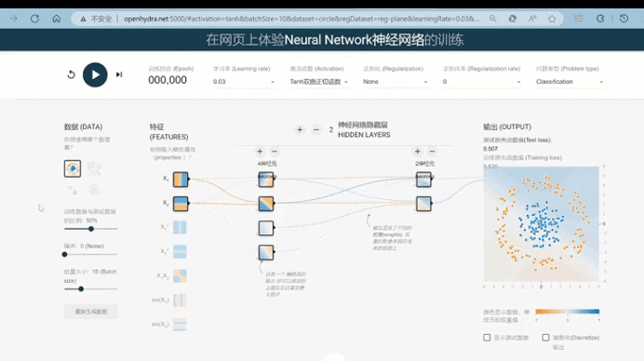The width and height of the screenshot is (644, 361).
Task: Select second neuron in first hidden layer
Action: click(x=266, y=204)
